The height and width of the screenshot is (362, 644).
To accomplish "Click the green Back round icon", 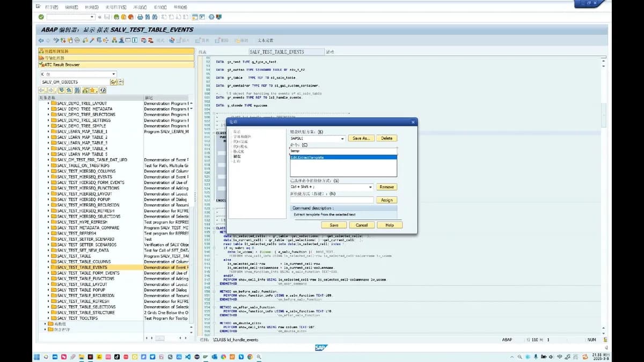I will coord(116,17).
